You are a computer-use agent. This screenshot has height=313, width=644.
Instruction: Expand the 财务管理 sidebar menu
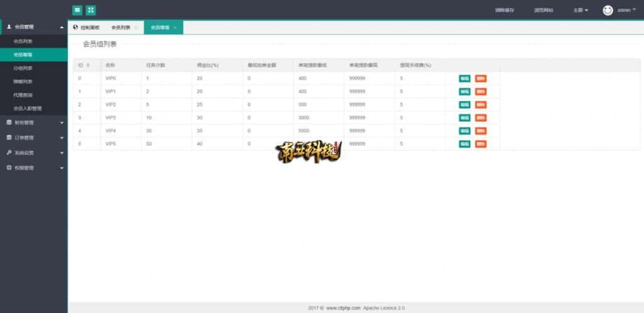tap(35, 123)
